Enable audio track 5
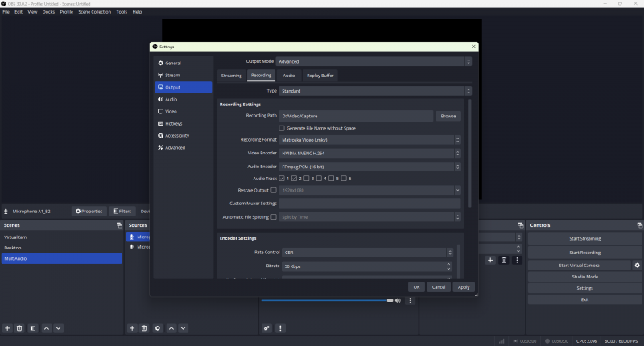The width and height of the screenshot is (644, 346). [x=332, y=179]
